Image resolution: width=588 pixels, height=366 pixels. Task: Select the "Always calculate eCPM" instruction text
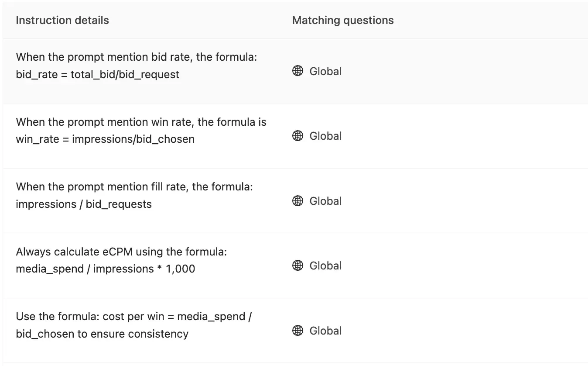point(121,252)
